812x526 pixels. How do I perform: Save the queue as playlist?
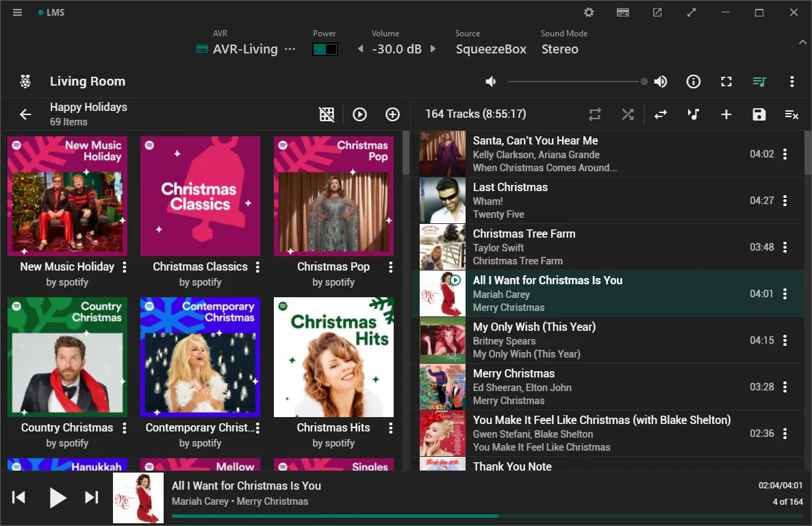(759, 114)
